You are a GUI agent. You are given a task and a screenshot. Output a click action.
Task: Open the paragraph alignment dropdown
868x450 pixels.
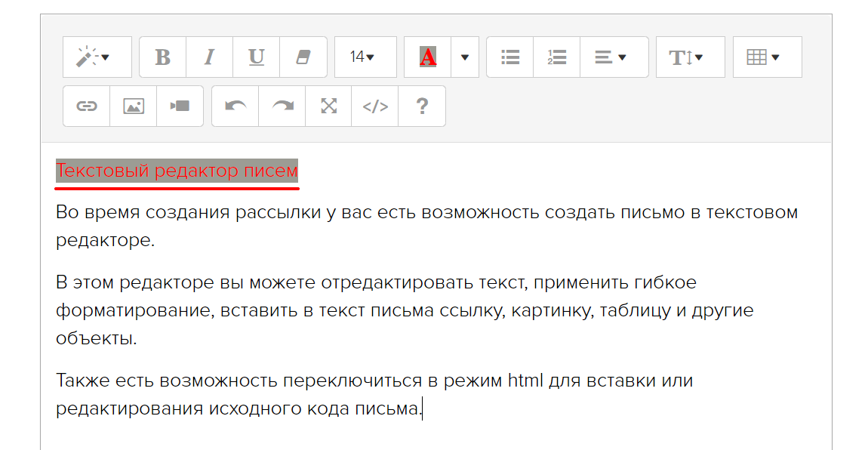point(613,57)
